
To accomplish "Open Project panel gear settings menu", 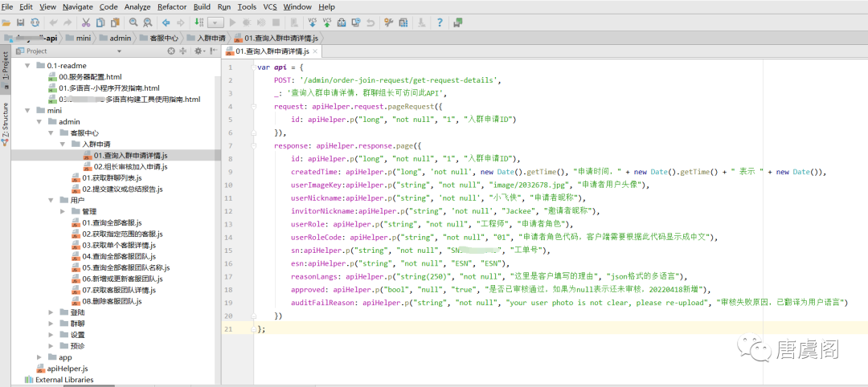I will click(199, 51).
